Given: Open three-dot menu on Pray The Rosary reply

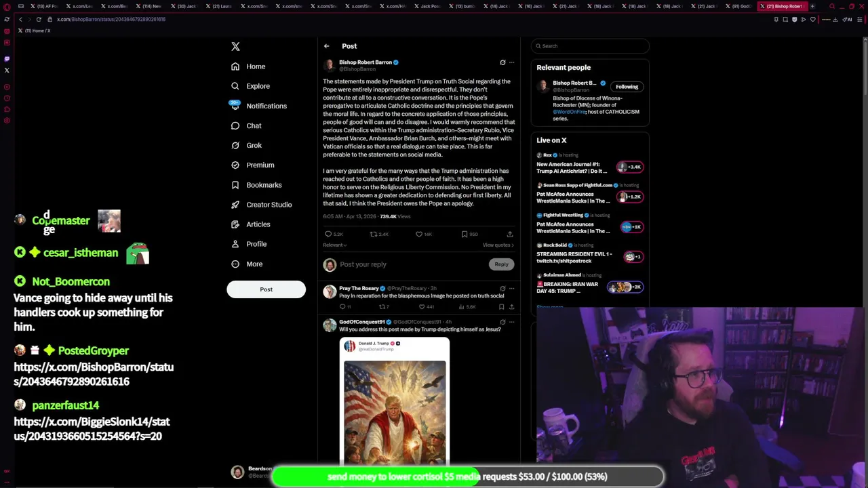Looking at the screenshot, I should click(512, 289).
